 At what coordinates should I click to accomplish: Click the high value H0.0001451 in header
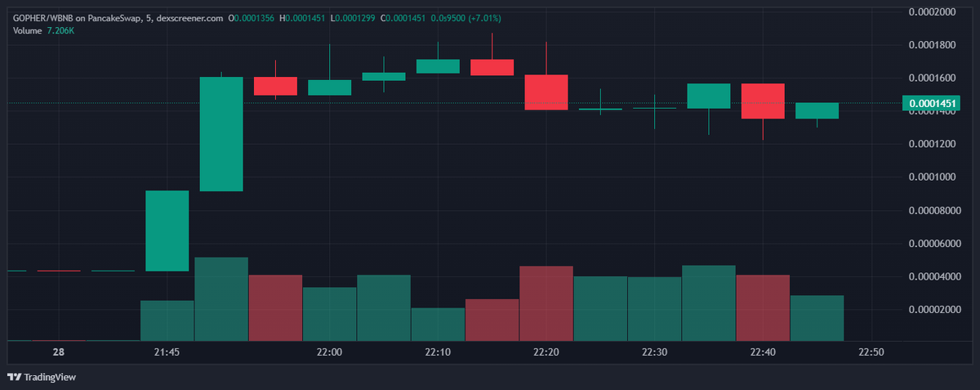pos(303,18)
